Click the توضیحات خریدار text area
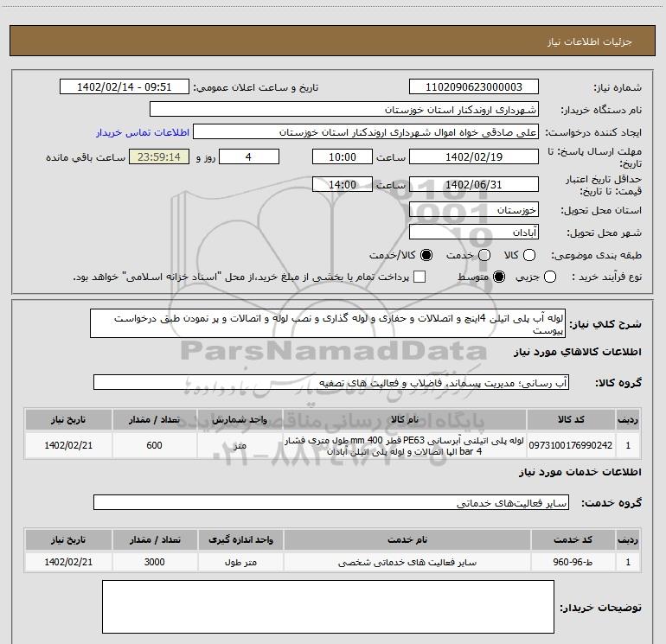 [328, 607]
